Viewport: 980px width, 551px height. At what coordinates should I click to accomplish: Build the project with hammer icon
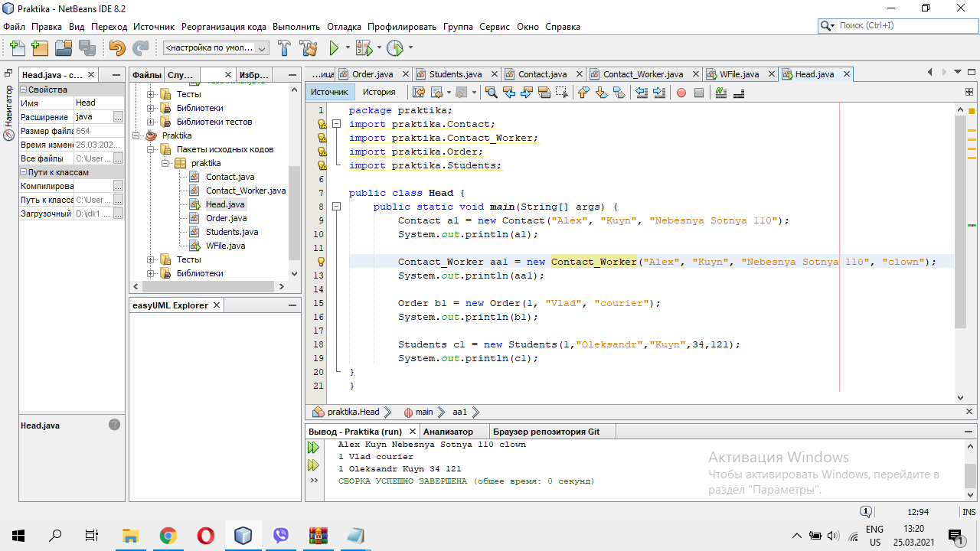click(284, 47)
